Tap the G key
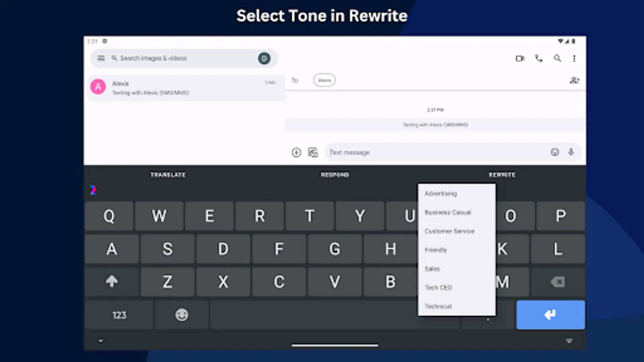Viewport: 644px width, 362px height. (335, 249)
